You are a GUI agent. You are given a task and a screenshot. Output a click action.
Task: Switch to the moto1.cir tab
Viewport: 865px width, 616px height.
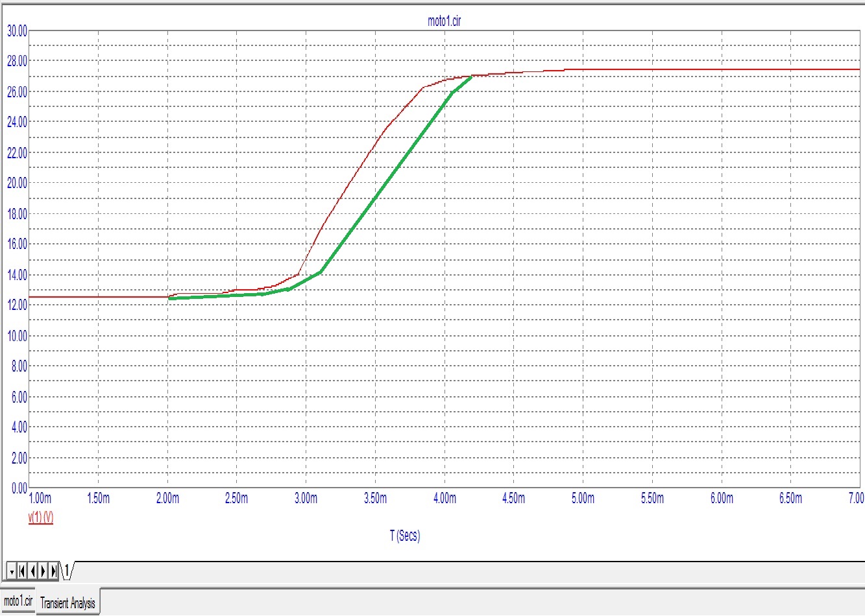(18, 601)
